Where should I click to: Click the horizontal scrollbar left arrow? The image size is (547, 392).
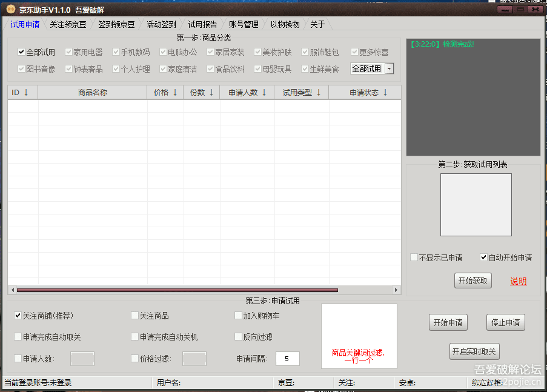tap(13, 290)
